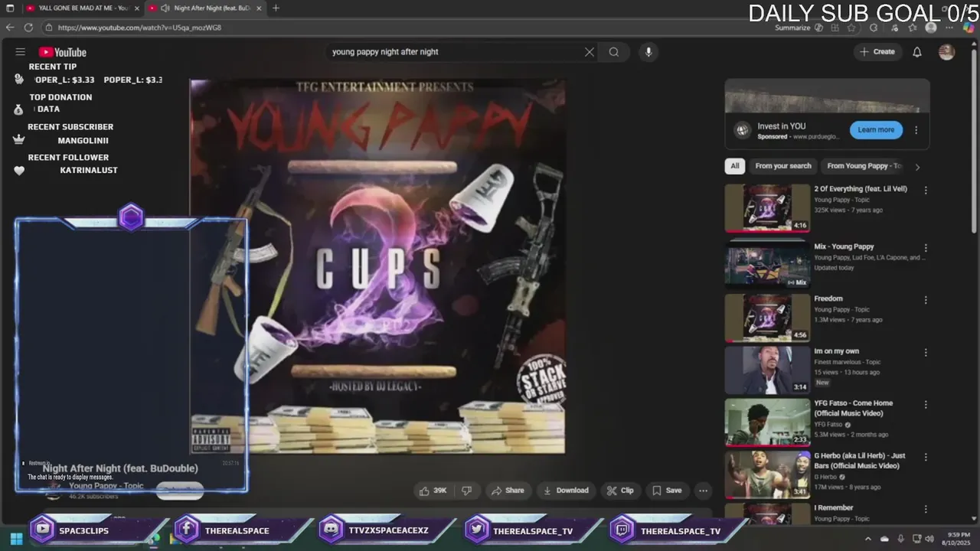Open the browser tab actions icon
This screenshot has width=980, height=551.
click(10, 8)
